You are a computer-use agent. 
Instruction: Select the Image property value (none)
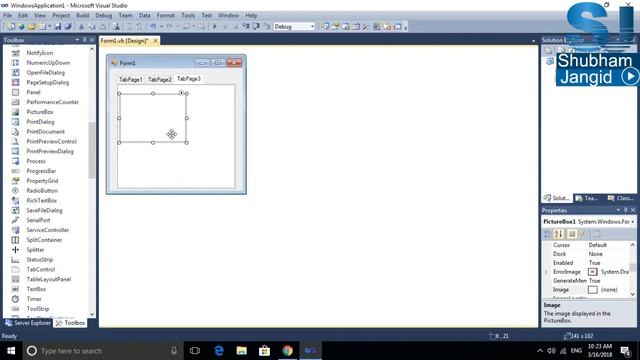(609, 290)
